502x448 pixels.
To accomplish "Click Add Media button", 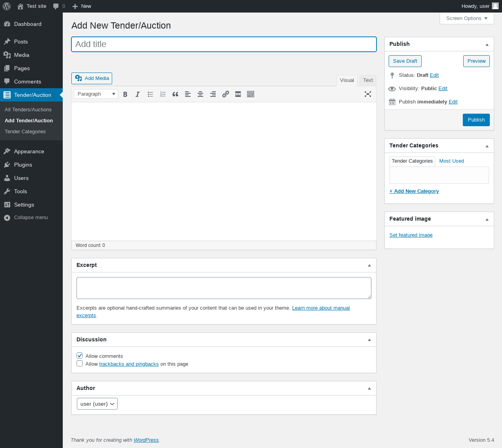I will [92, 78].
